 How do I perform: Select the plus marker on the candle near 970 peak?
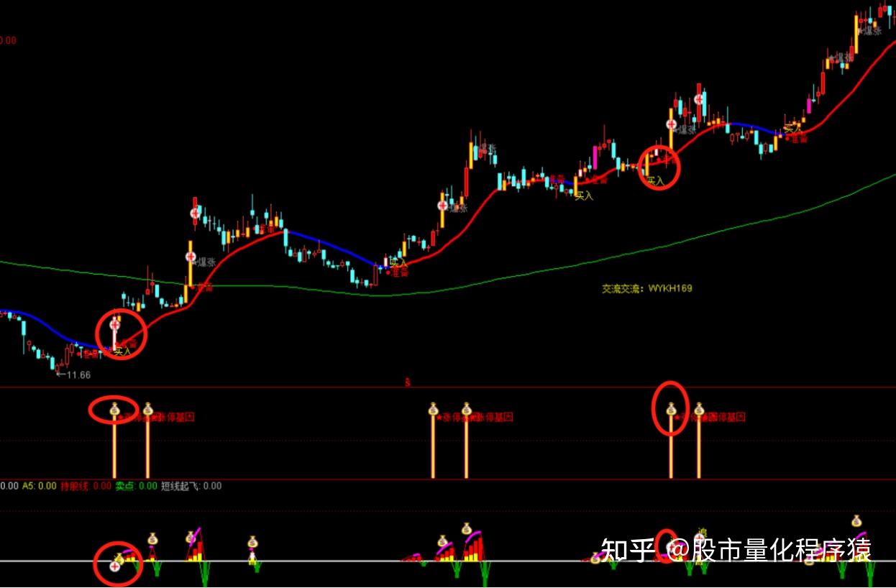(x=699, y=100)
